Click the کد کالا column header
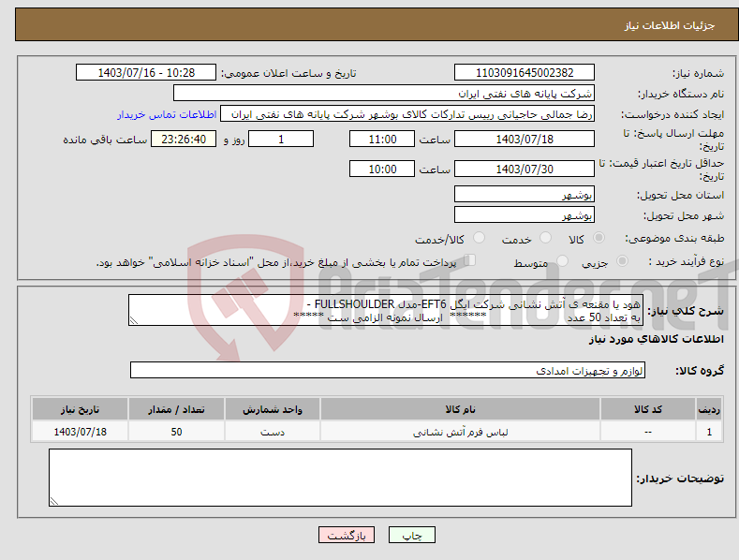739x560 pixels. pos(648,409)
